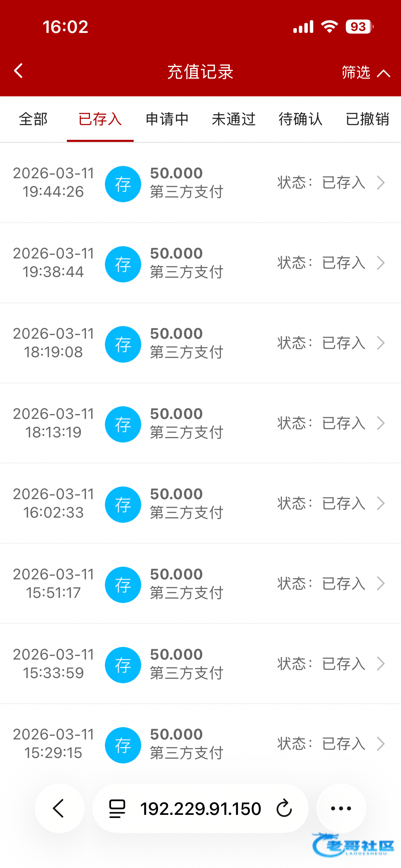Screen dimensions: 401x868
Task: Open status 已存入 of 15:33:59 record
Action: point(343,664)
